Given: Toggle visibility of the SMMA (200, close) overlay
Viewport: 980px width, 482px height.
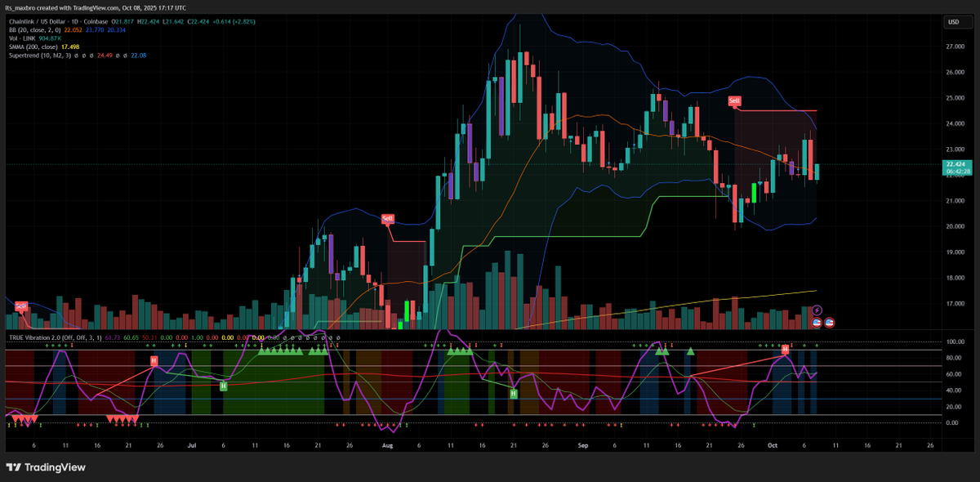Looking at the screenshot, I should click(x=34, y=46).
